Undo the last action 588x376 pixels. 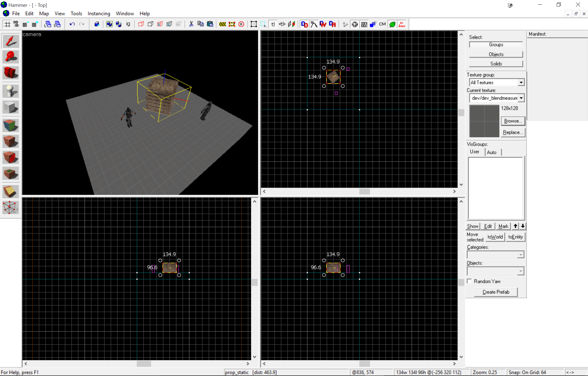72,24
